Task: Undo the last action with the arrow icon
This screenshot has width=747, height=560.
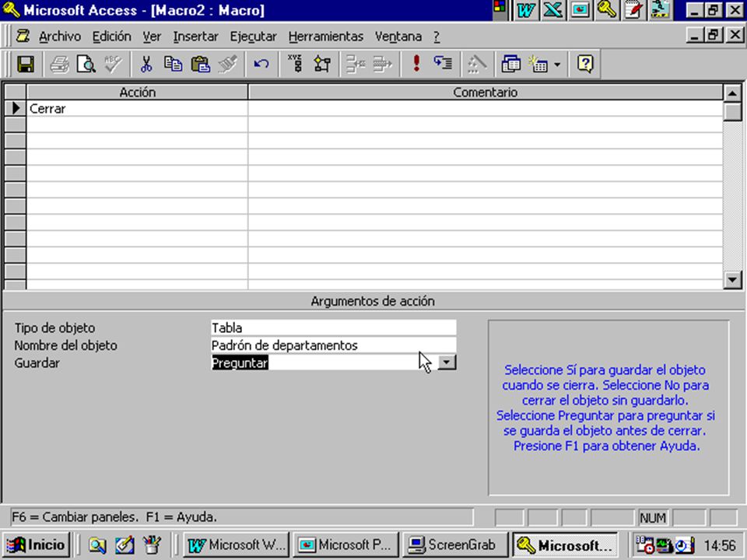Action: click(261, 64)
